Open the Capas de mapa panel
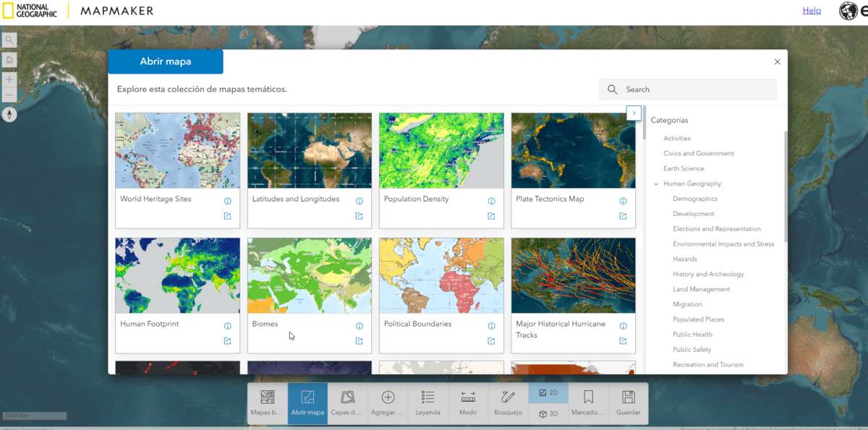 (346, 403)
